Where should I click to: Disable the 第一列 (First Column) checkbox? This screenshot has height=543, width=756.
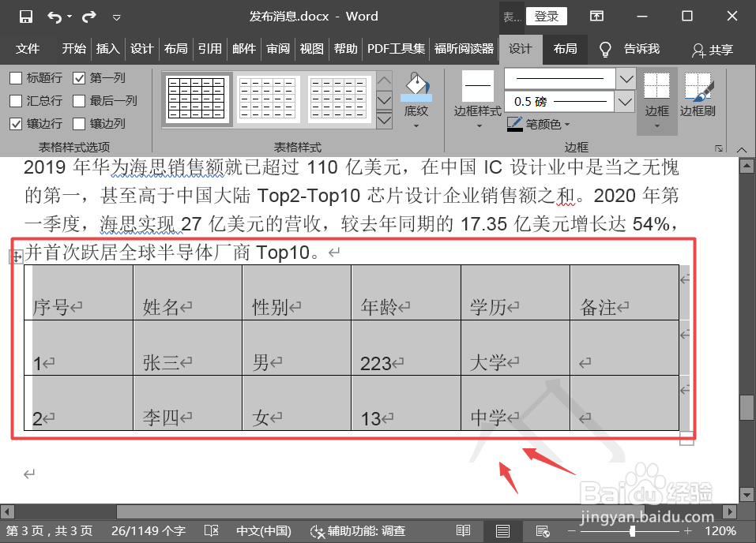pos(79,77)
